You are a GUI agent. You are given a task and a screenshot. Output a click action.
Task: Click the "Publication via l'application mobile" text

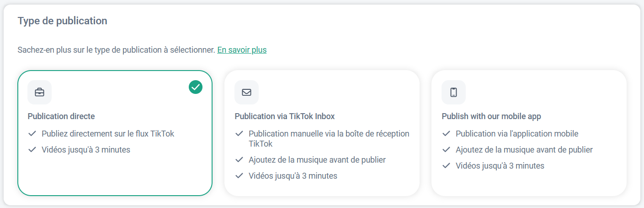coord(517,134)
